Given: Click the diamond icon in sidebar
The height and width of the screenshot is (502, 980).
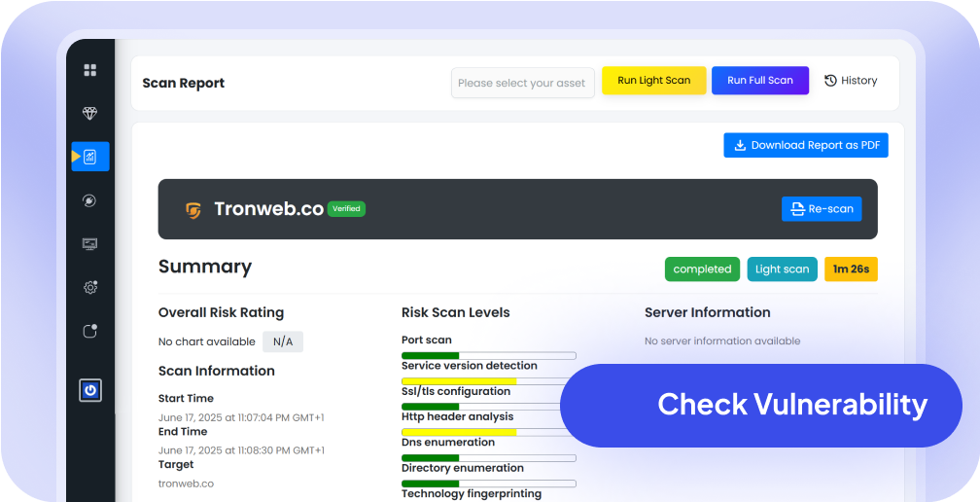Looking at the screenshot, I should point(90,114).
